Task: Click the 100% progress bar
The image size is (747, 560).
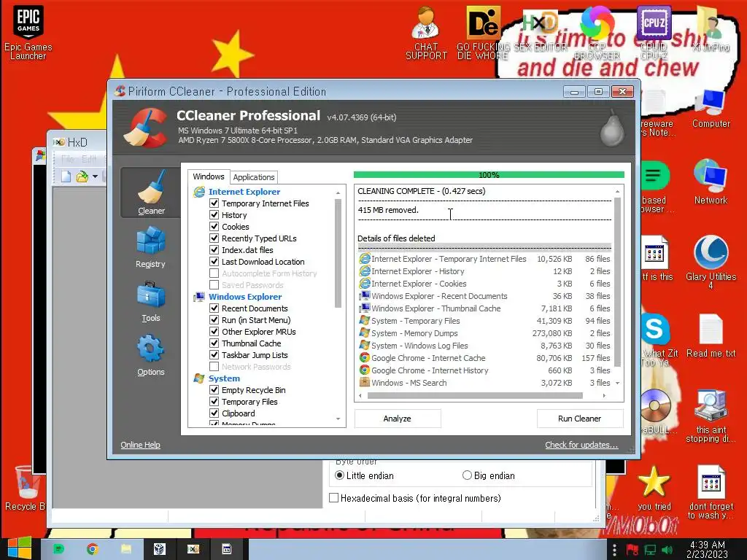Action: point(489,175)
